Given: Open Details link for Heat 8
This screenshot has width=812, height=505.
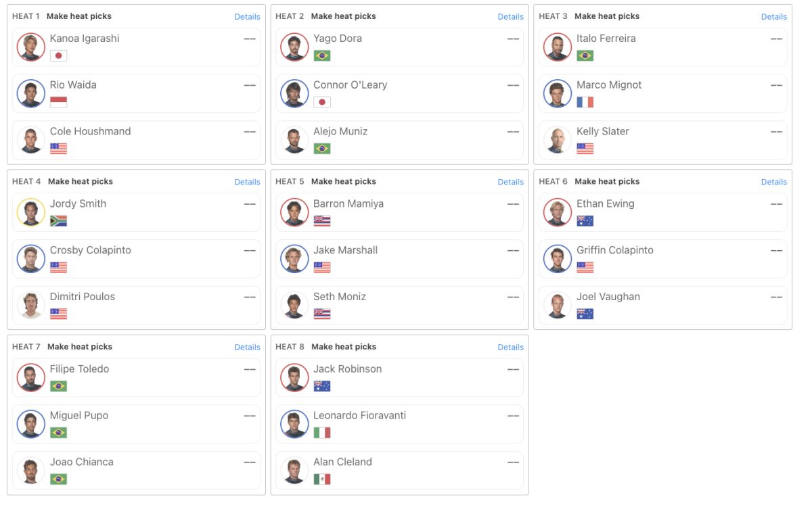Looking at the screenshot, I should click(x=510, y=347).
